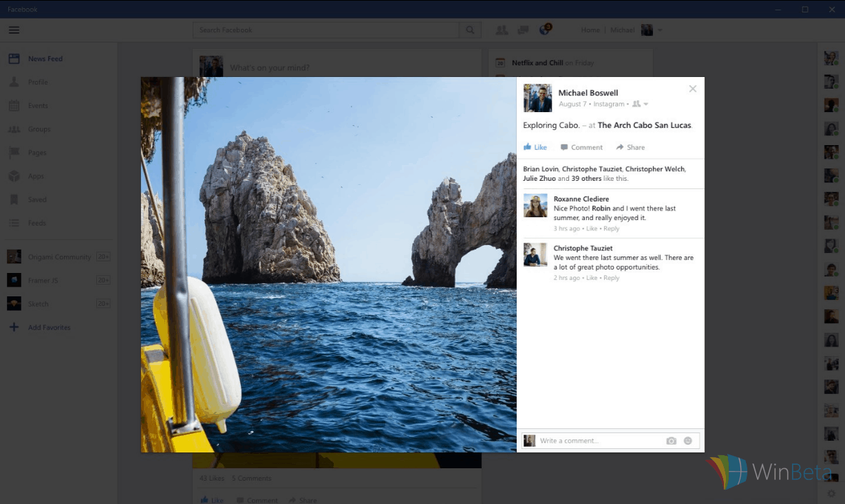Open the hamburger menu icon

point(14,30)
